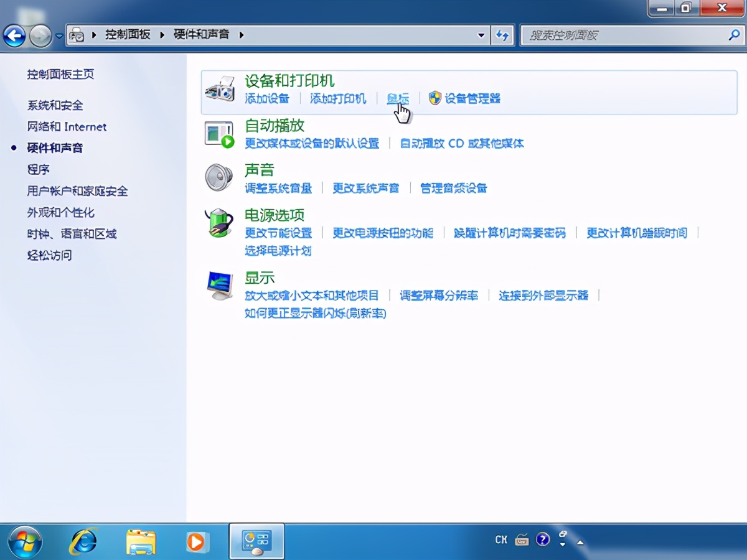Click the 声音 speaker icon
The width and height of the screenshot is (747, 560).
click(219, 177)
